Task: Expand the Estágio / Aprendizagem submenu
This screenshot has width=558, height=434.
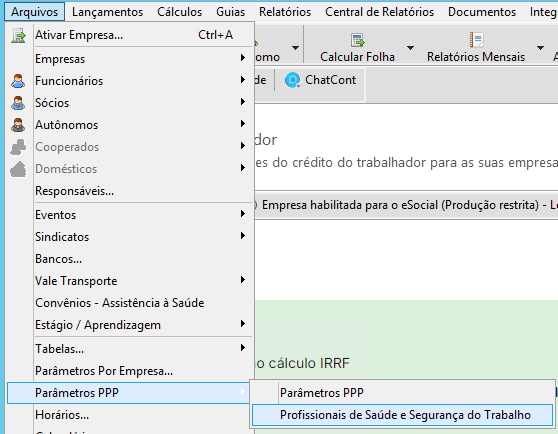Action: pos(130,325)
